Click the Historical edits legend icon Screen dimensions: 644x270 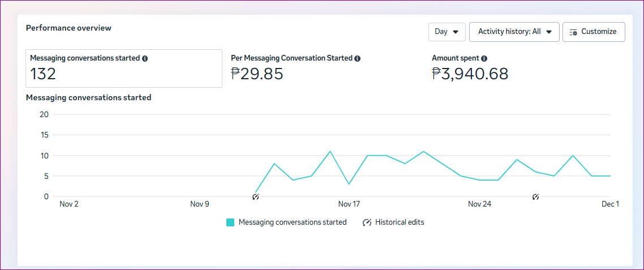click(x=367, y=222)
